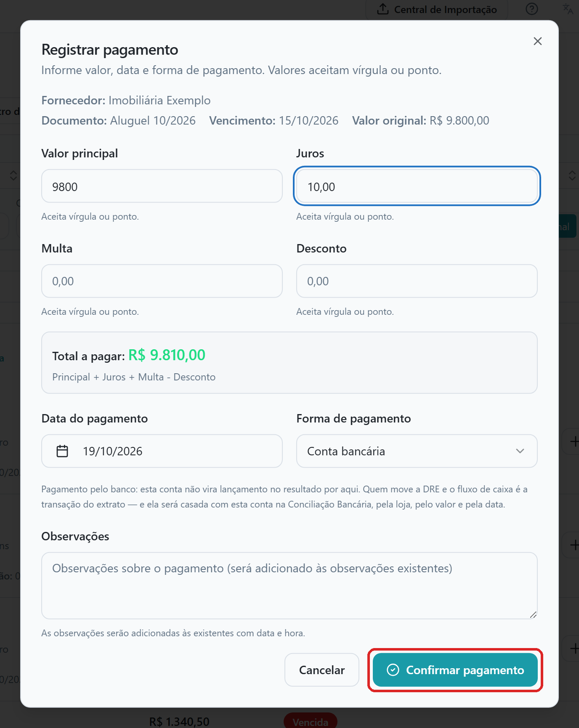
Task: Confirm payment with Confirmar pagamento button
Action: click(x=455, y=670)
